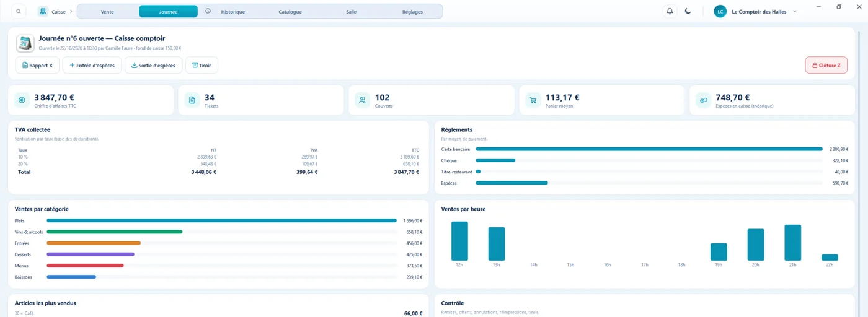Click the 21h bar in Ventes par heure
This screenshot has height=317, width=868.
pyautogui.click(x=793, y=243)
